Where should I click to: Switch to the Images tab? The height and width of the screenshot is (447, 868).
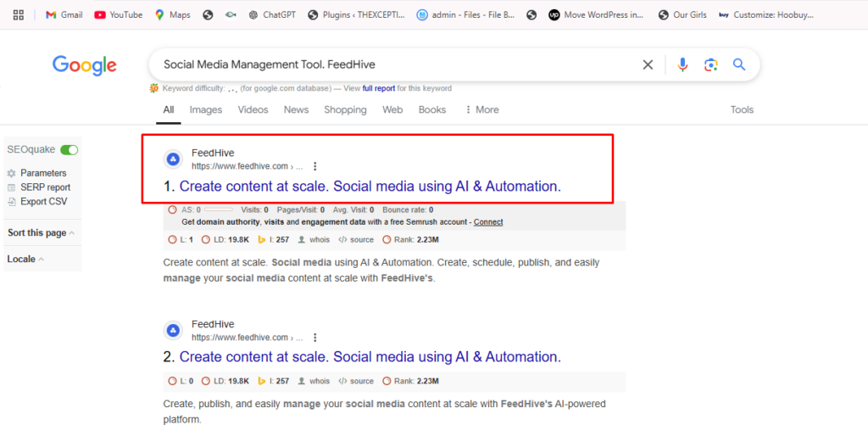(206, 109)
